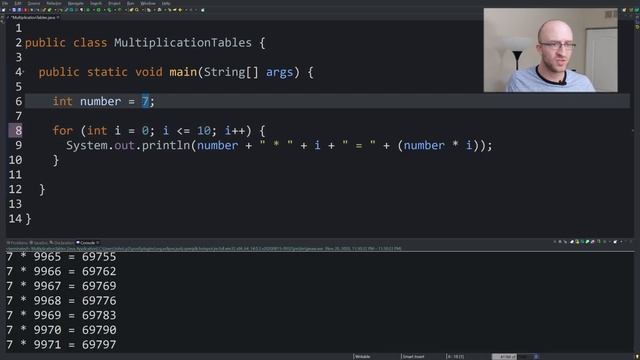The width and height of the screenshot is (640, 360).
Task: Open the Refactor menu
Action: (x=54, y=3)
